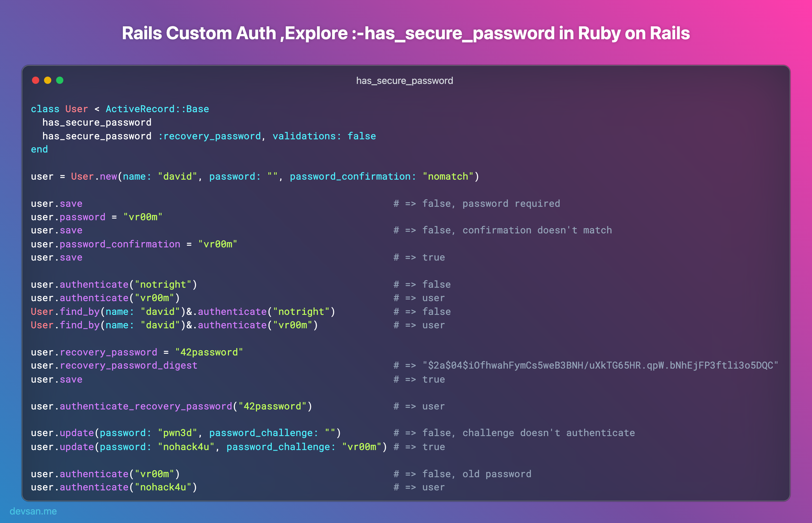Click 'false, old password' comment
The height and width of the screenshot is (523, 812).
coord(477,474)
